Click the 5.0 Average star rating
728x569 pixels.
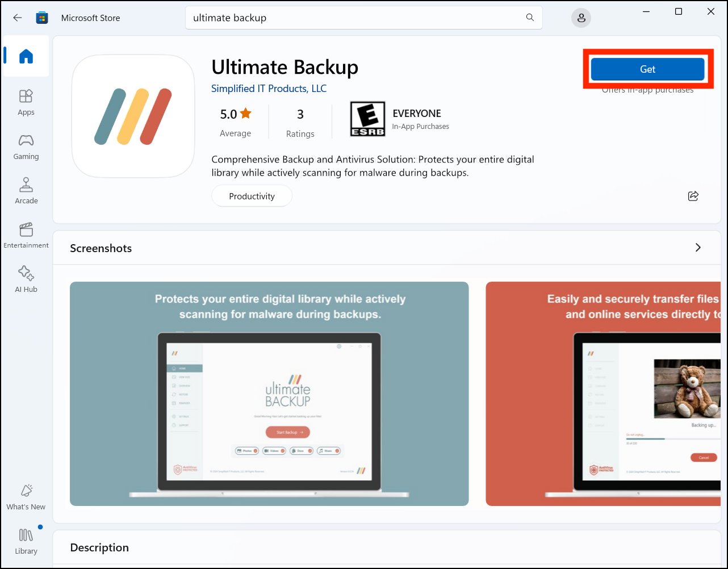coord(235,123)
